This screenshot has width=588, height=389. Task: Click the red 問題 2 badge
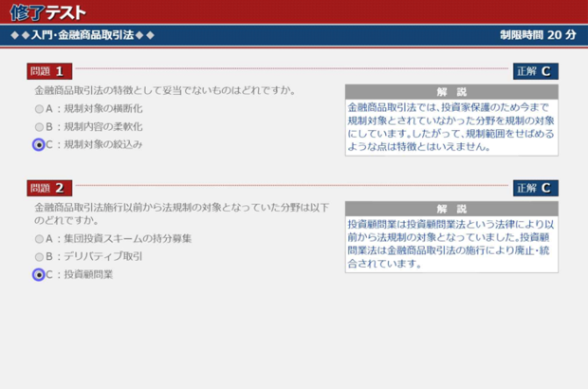pyautogui.click(x=49, y=188)
